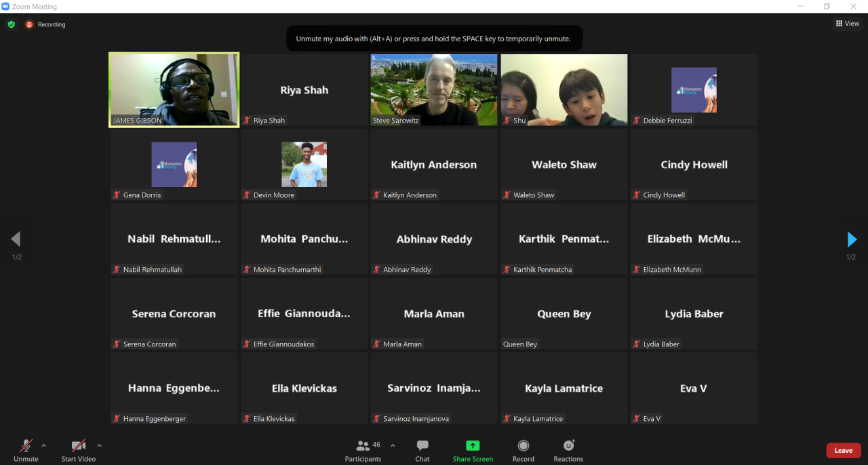The height and width of the screenshot is (465, 868).
Task: Click the large Riya Shah name
Action: 304,90
